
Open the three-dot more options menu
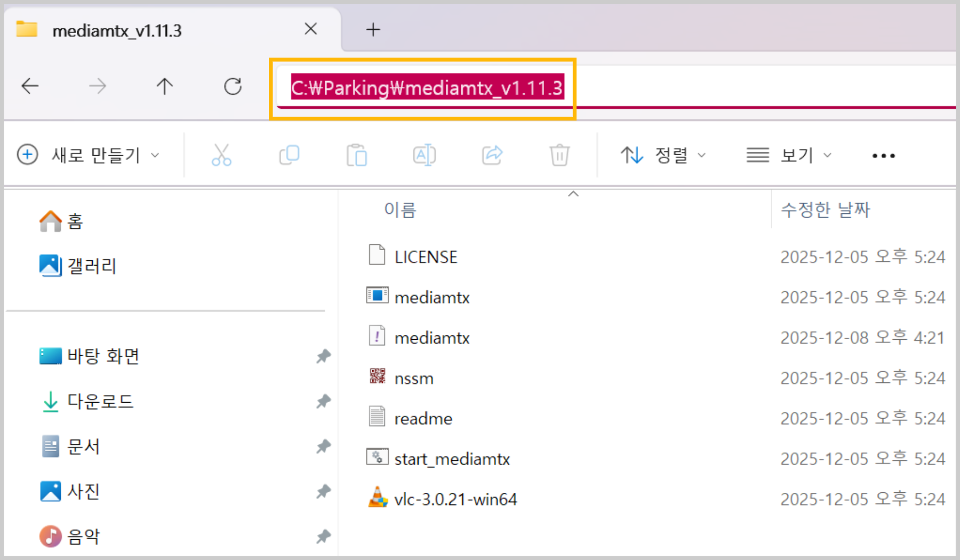tap(884, 156)
